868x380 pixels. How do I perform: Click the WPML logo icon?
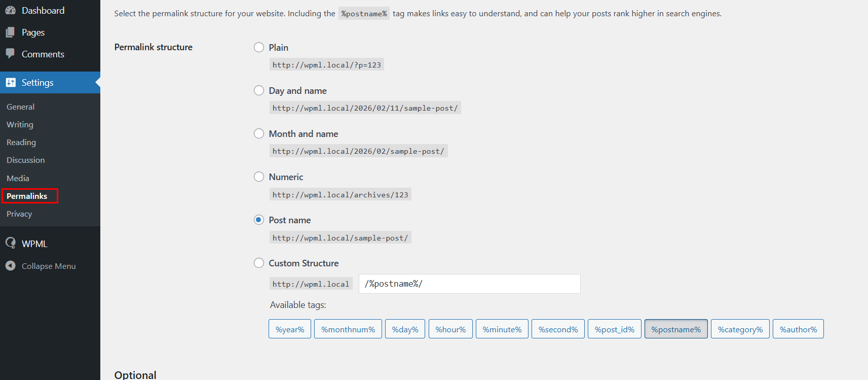pyautogui.click(x=10, y=243)
